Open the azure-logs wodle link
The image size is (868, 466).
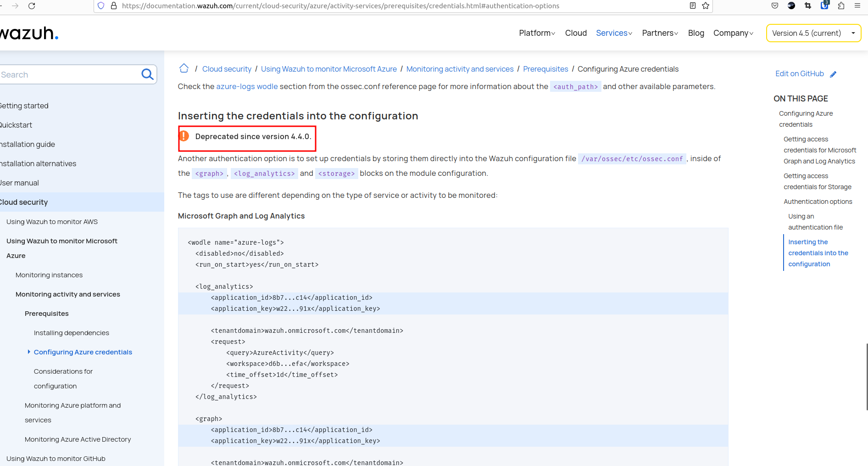pyautogui.click(x=247, y=86)
